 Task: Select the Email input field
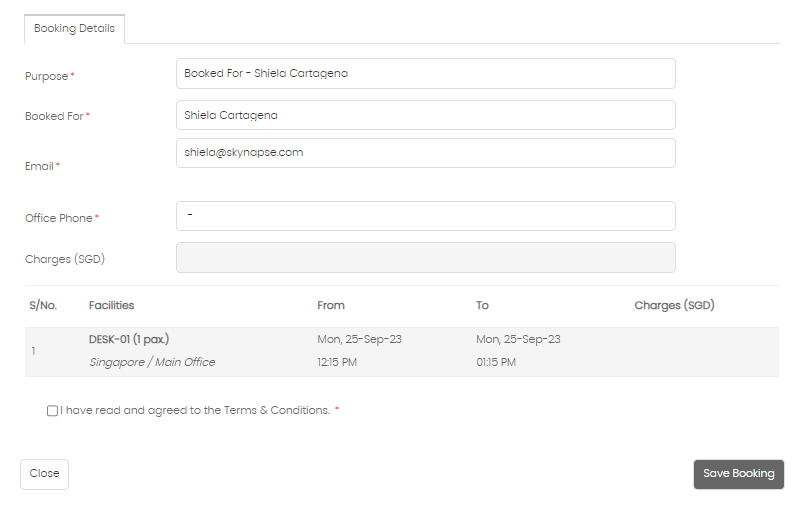pos(426,153)
